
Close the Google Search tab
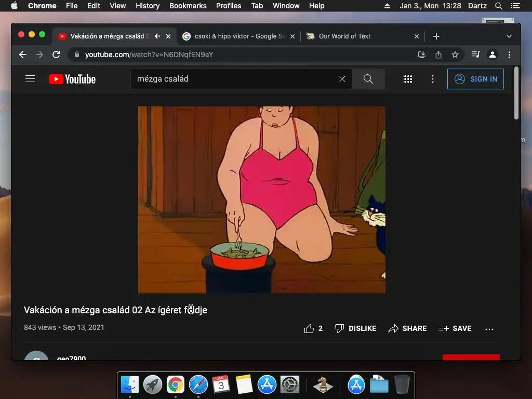click(292, 36)
